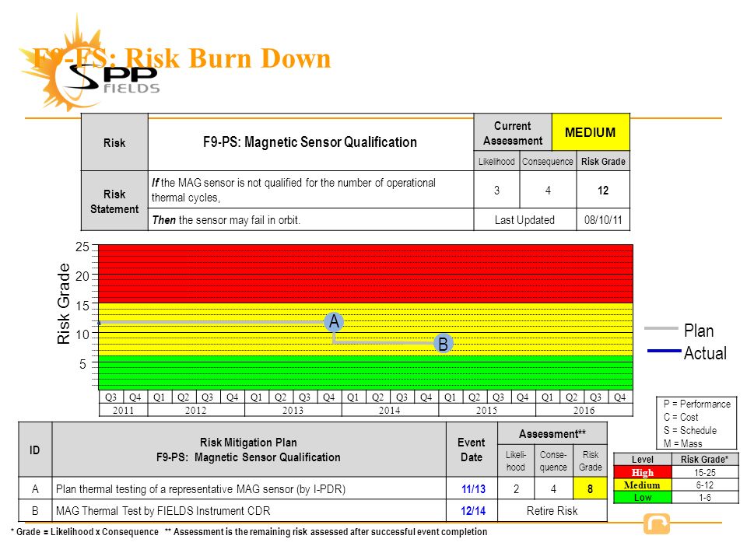The width and height of the screenshot is (747, 560).
Task: Click the Q4 cell under 2016
Action: pos(620,397)
